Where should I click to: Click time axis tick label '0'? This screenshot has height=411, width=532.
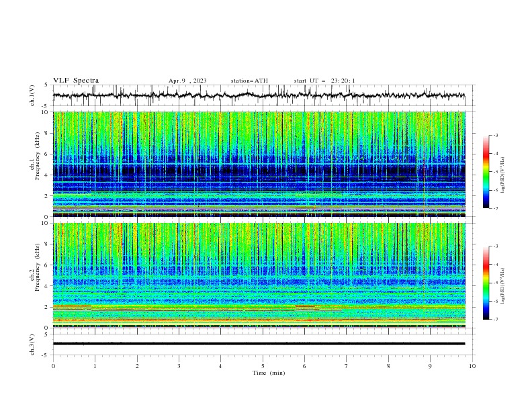[53, 366]
